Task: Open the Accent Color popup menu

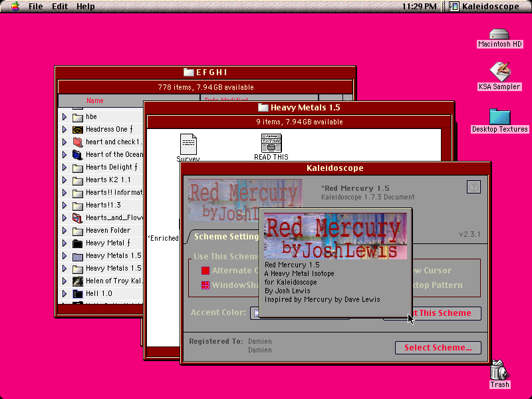Action: click(x=255, y=313)
